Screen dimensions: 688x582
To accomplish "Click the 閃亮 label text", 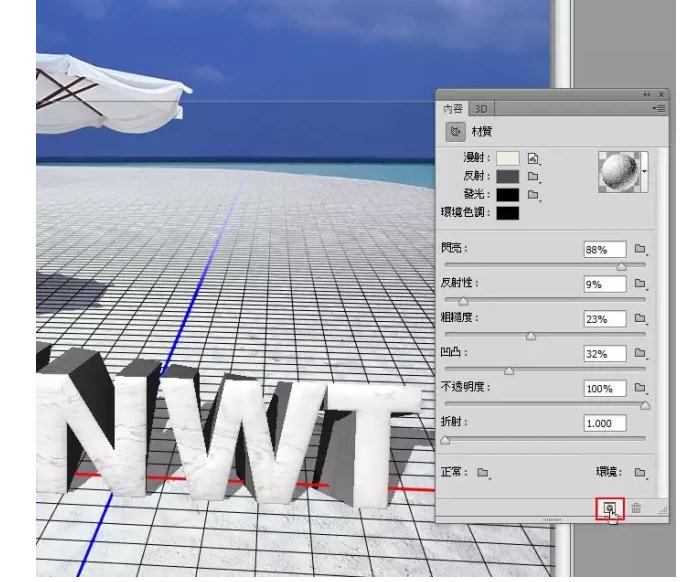I will pyautogui.click(x=452, y=248).
